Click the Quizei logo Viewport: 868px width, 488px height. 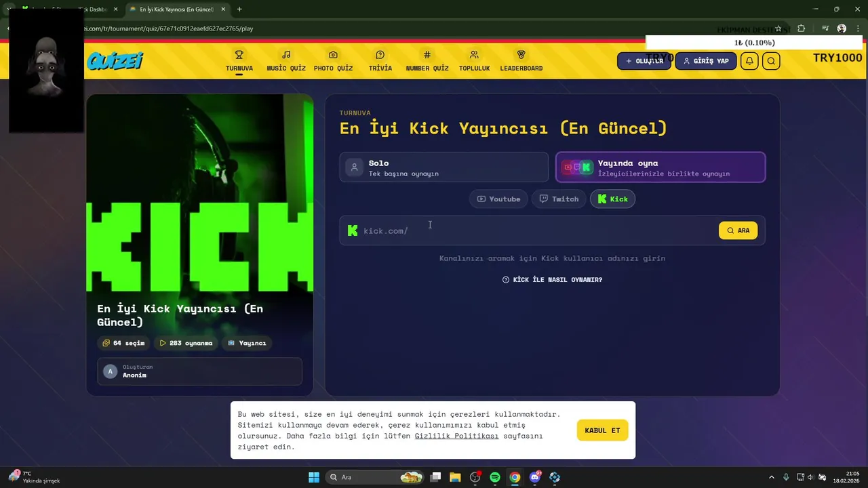click(115, 61)
